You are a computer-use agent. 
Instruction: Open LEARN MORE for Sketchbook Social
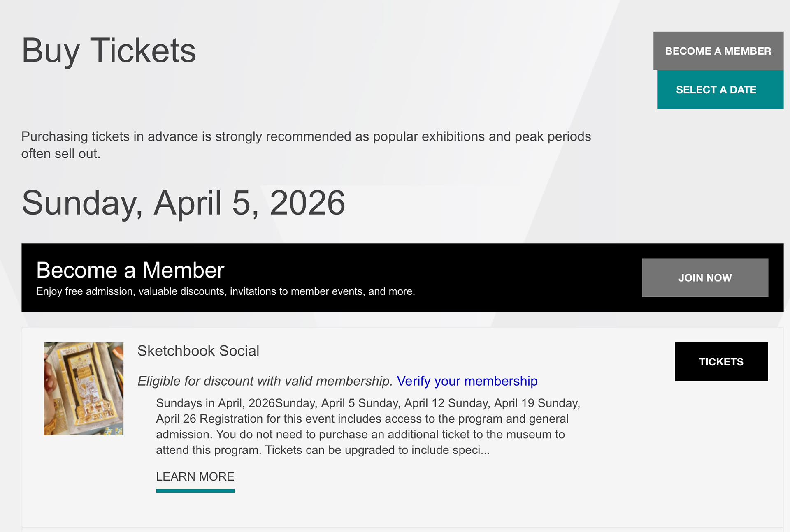coord(195,476)
